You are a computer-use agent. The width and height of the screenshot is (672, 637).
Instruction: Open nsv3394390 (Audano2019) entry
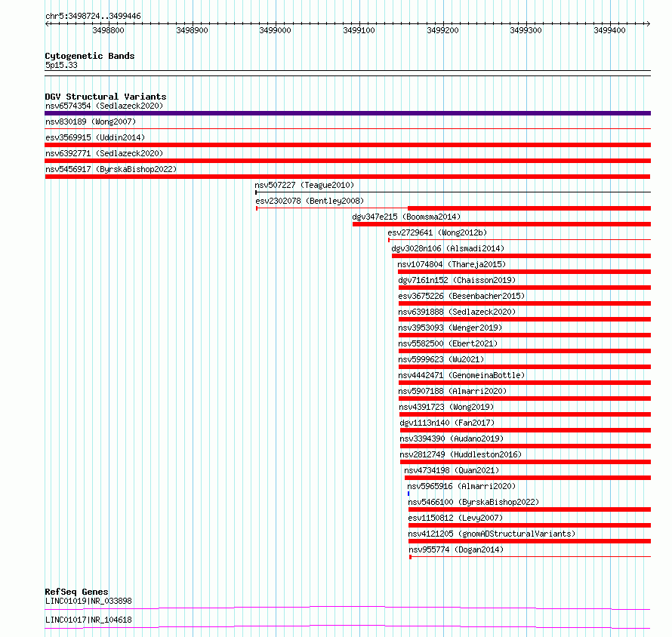pyautogui.click(x=452, y=439)
